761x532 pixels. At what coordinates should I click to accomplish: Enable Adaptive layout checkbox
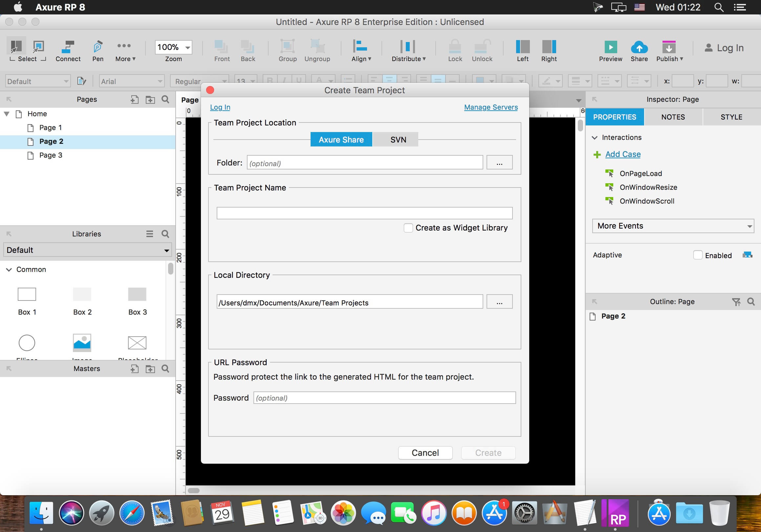point(698,255)
